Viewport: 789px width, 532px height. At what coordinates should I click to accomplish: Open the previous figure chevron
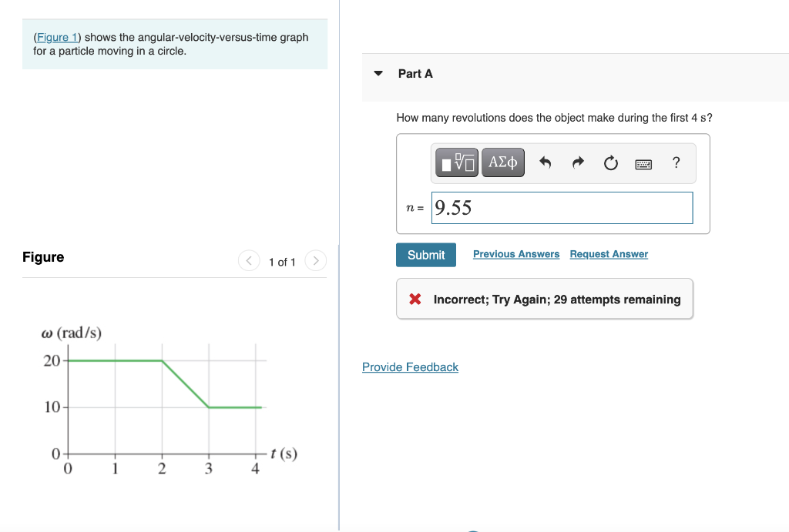coord(248,261)
